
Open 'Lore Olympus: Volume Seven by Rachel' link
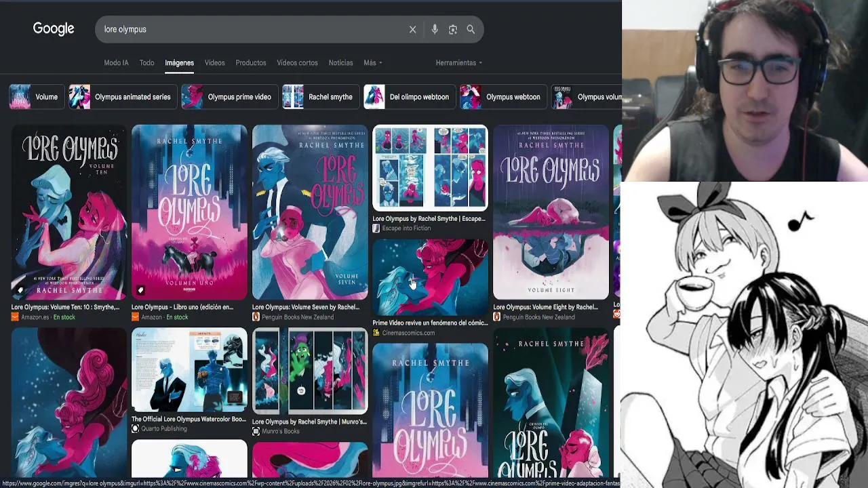pyautogui.click(x=306, y=307)
